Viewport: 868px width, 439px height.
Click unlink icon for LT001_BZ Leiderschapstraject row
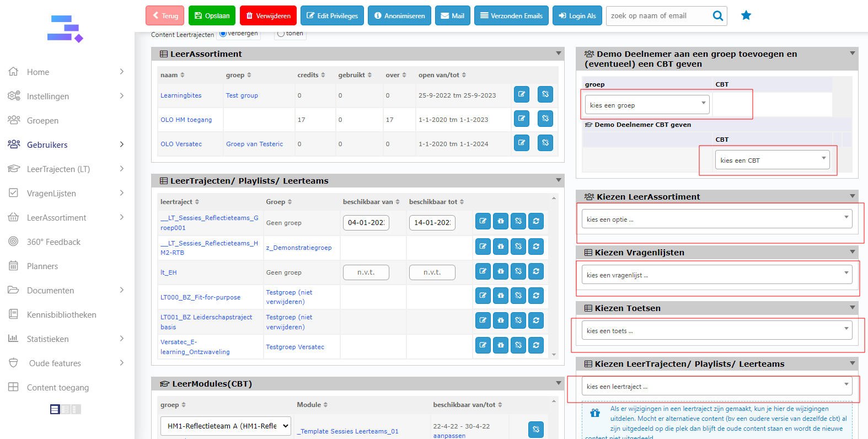[518, 320]
